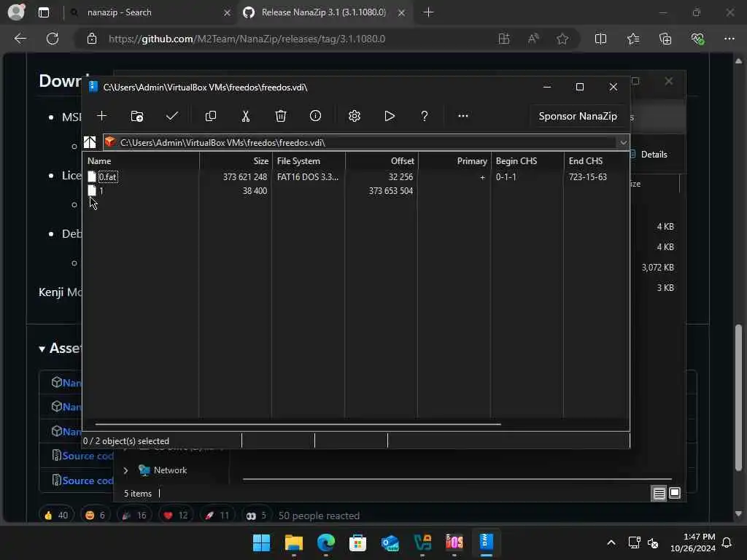This screenshot has width=747, height=560.
Task: Open Outlook from taskbar
Action: pyautogui.click(x=390, y=542)
